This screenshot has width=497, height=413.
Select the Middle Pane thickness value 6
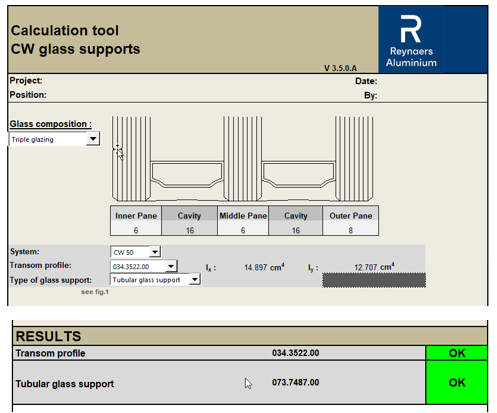[x=243, y=230]
